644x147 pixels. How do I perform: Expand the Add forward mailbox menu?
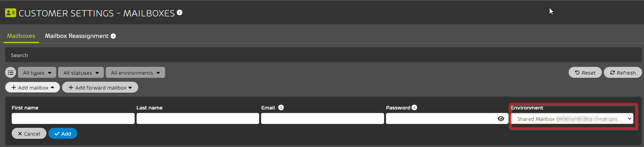[100, 87]
